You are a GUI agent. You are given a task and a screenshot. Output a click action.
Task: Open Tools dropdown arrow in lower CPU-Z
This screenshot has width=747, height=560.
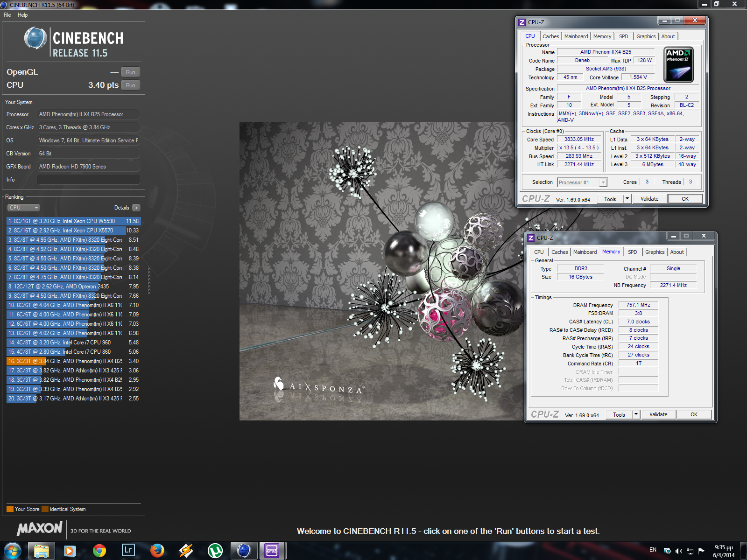point(636,414)
